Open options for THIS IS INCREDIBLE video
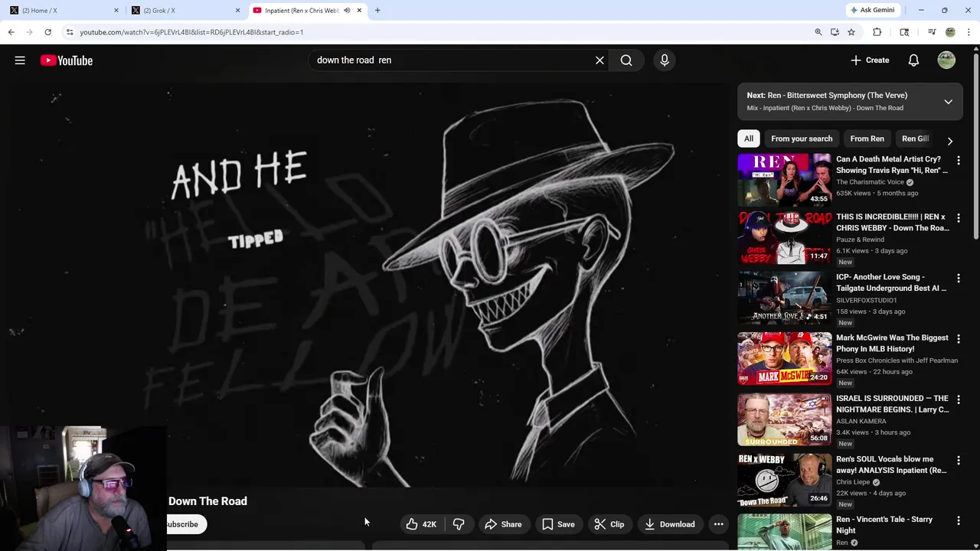This screenshot has width=980, height=551. tap(958, 218)
